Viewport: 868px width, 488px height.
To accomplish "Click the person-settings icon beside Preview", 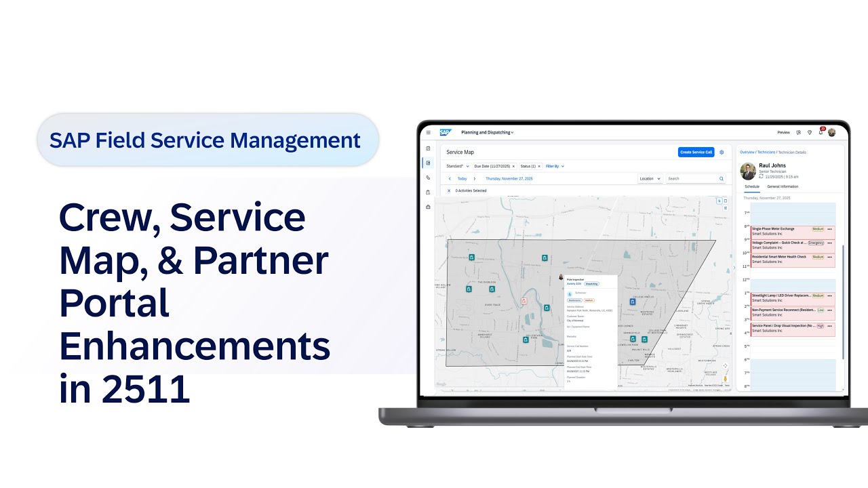I will 799,133.
